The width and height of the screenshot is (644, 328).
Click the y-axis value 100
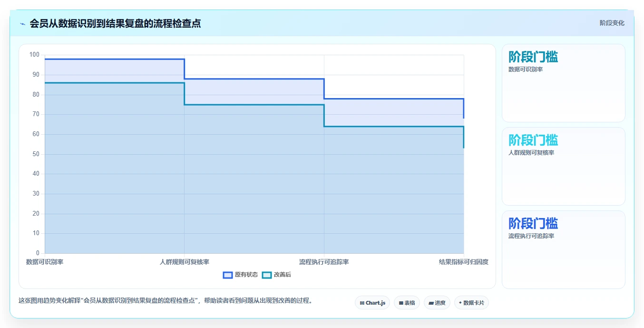pyautogui.click(x=34, y=55)
